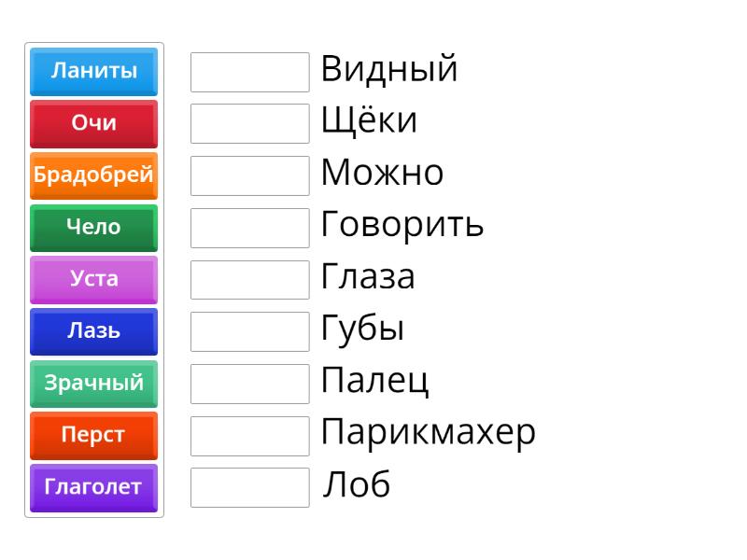Viewport: 747px width, 560px height.
Task: Pick the pink Уста word tile
Action: pyautogui.click(x=92, y=279)
